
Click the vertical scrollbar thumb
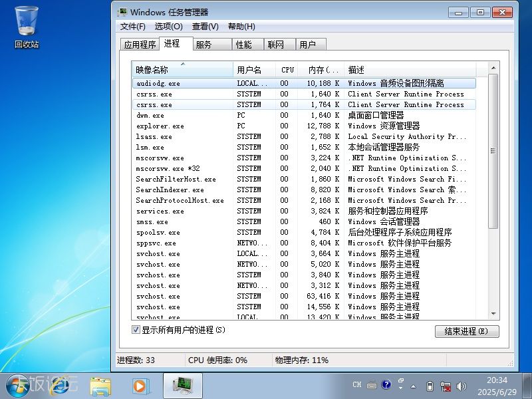click(x=493, y=151)
